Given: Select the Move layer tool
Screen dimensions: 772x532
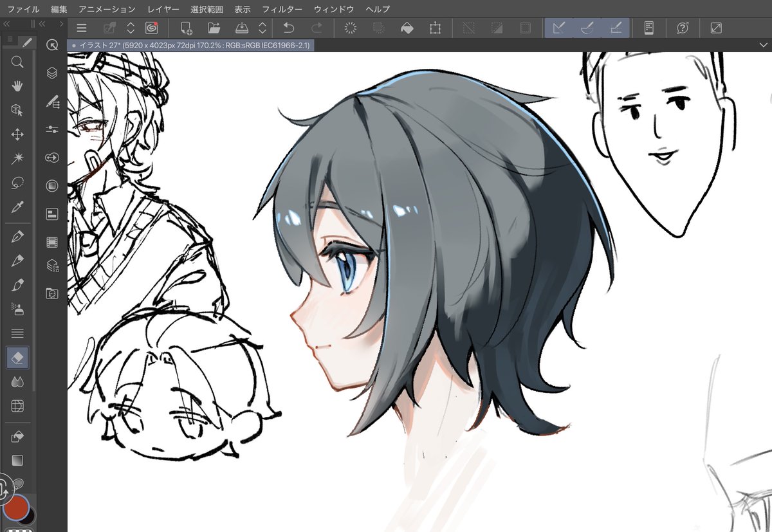Looking at the screenshot, I should 17,134.
